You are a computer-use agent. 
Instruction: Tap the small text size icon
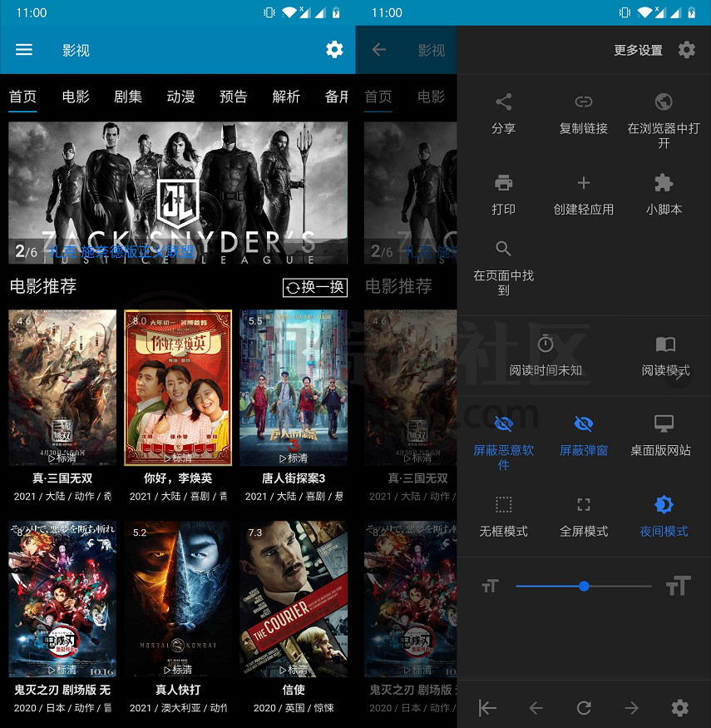(x=490, y=586)
